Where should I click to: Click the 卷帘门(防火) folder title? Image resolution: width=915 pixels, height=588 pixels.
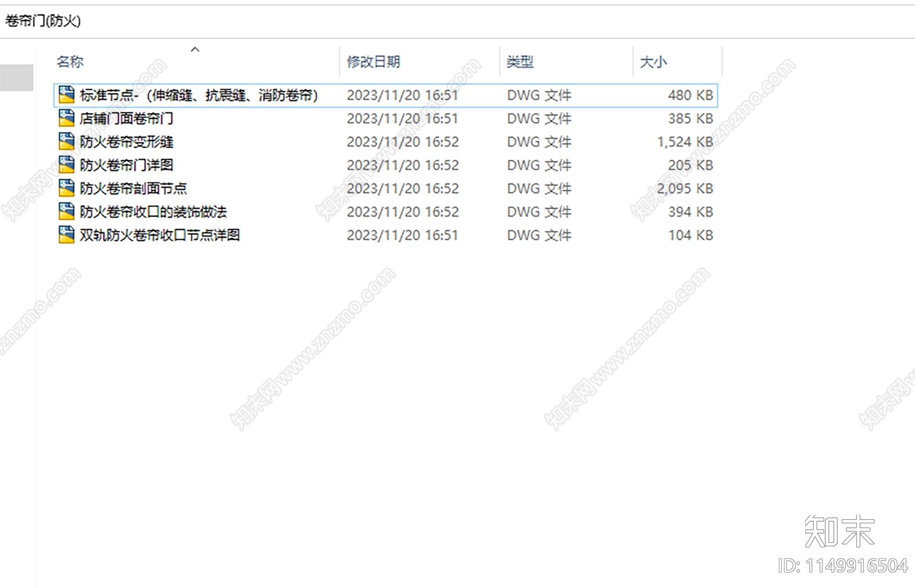tap(43, 21)
